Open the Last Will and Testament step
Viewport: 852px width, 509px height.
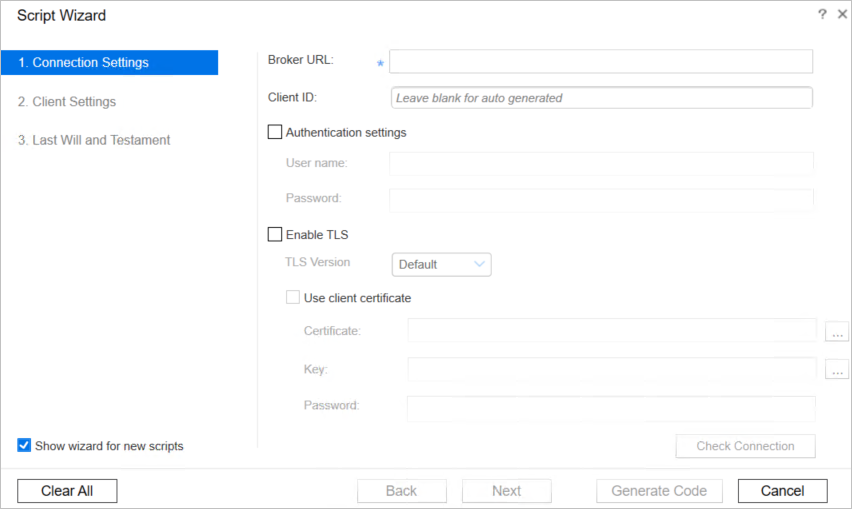(94, 141)
